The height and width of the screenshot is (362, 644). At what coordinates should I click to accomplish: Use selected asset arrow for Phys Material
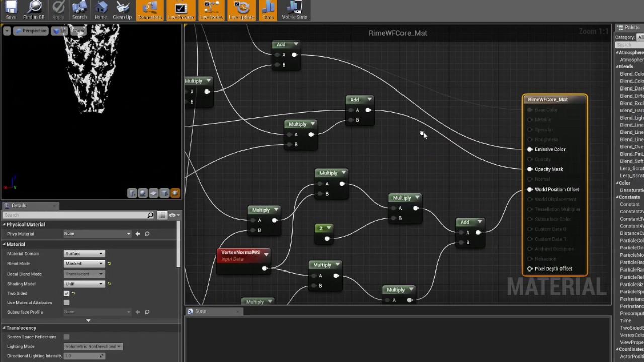tap(138, 234)
